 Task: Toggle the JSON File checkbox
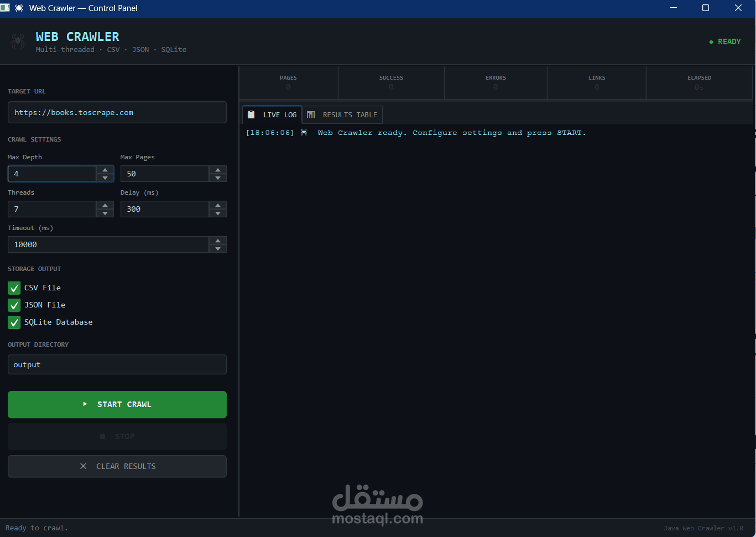pyautogui.click(x=14, y=305)
